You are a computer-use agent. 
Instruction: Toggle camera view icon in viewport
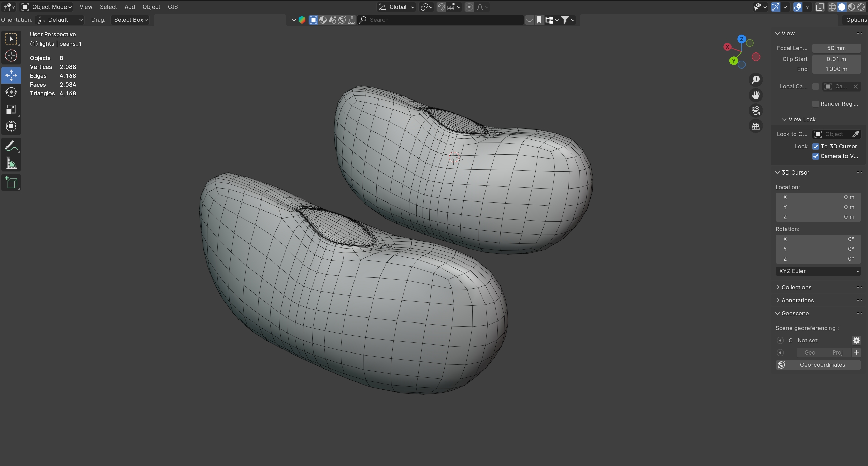pyautogui.click(x=756, y=110)
